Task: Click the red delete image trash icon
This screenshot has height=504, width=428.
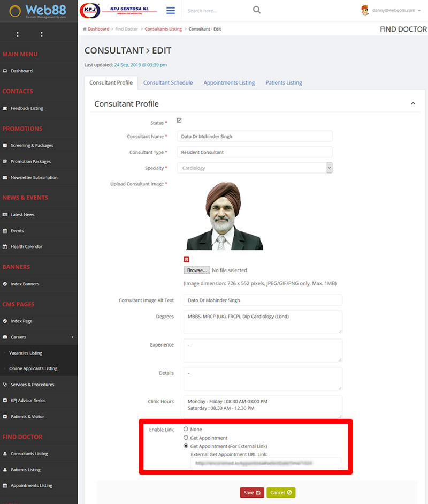Action: tap(186, 259)
